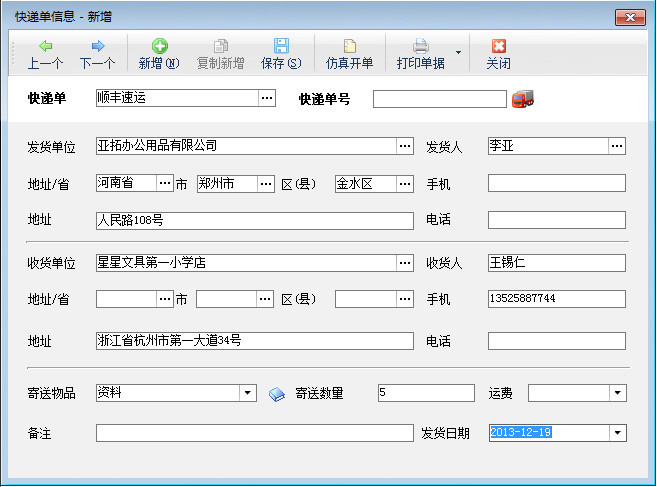The image size is (657, 487).
Task: Click the ellipsis button beside 发货单位 field
Action: (404, 146)
